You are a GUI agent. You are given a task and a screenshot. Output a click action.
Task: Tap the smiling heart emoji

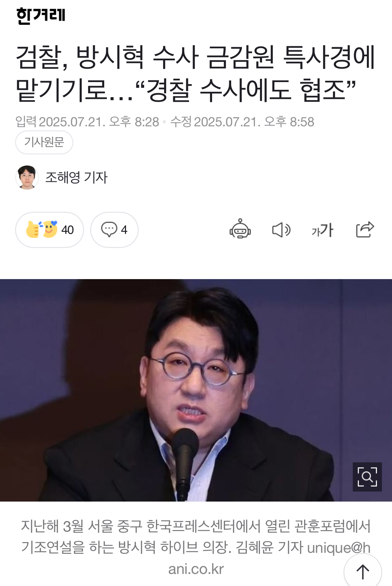[50, 229]
